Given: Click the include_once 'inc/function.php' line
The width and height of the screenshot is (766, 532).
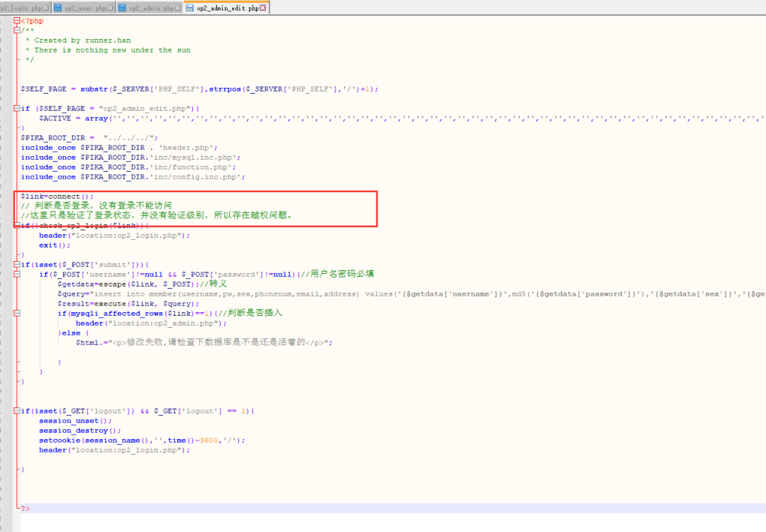Looking at the screenshot, I should tap(128, 167).
